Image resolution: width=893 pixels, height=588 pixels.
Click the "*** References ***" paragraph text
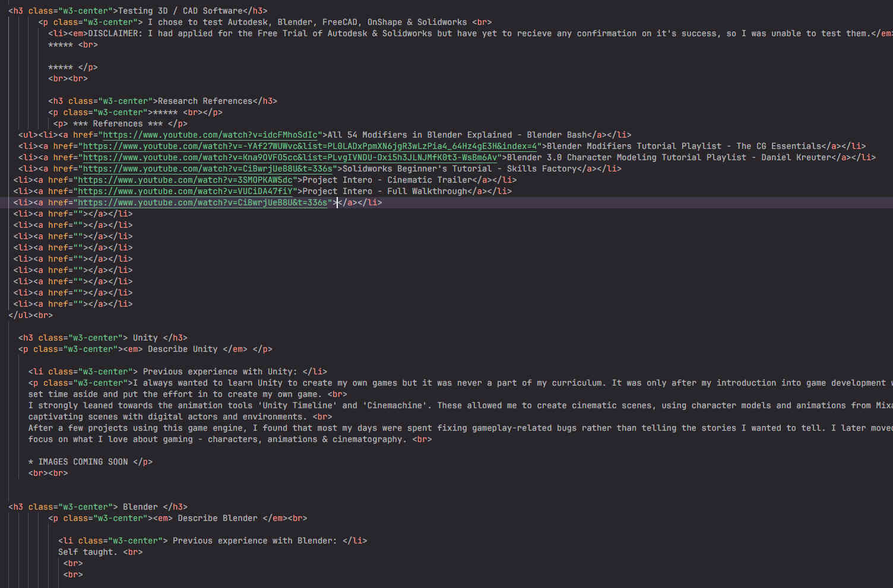point(118,123)
